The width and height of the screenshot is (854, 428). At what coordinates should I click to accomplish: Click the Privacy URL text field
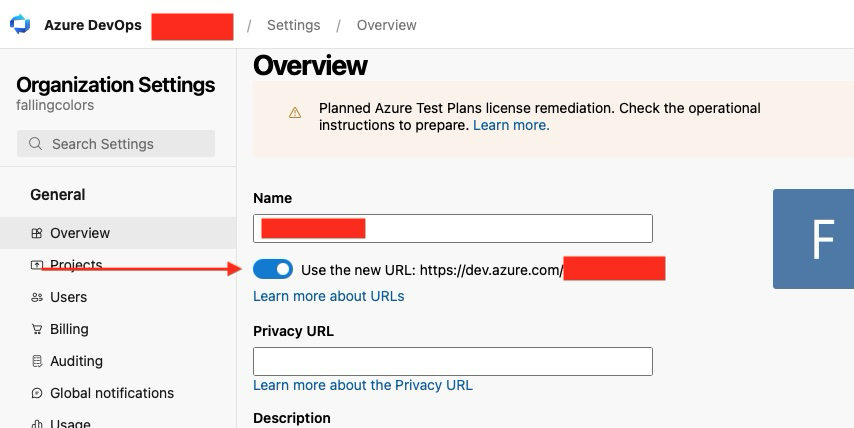pyautogui.click(x=453, y=362)
